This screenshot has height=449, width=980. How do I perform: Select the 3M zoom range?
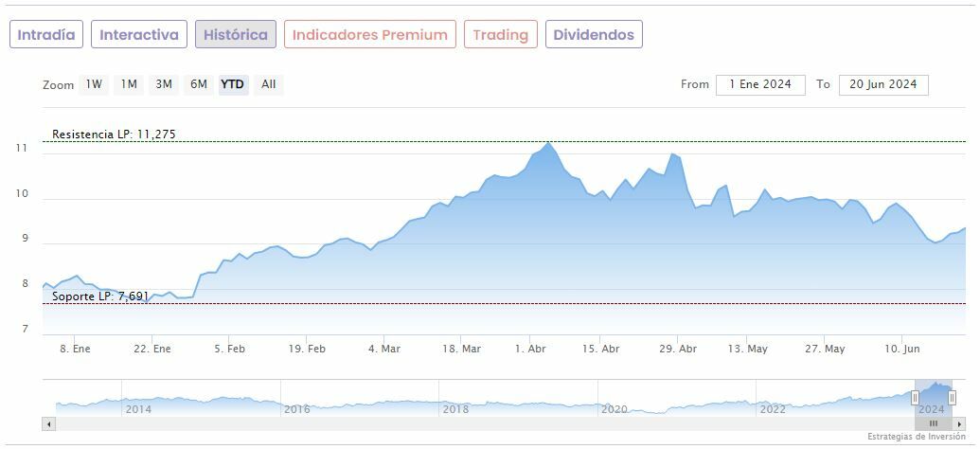pyautogui.click(x=164, y=84)
